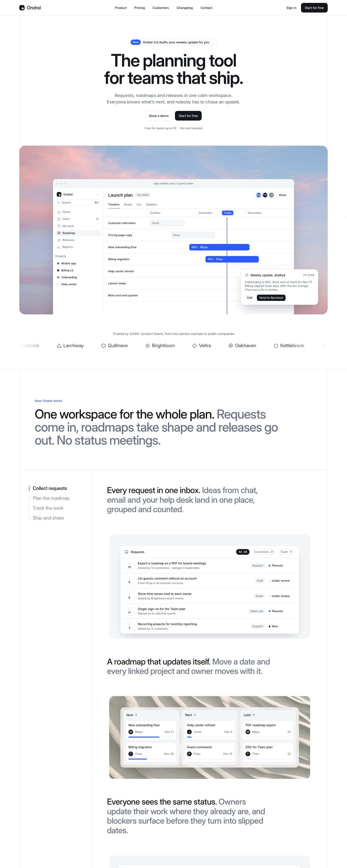Open the Reports chart icon
Image resolution: width=347 pixels, height=868 pixels.
click(59, 247)
